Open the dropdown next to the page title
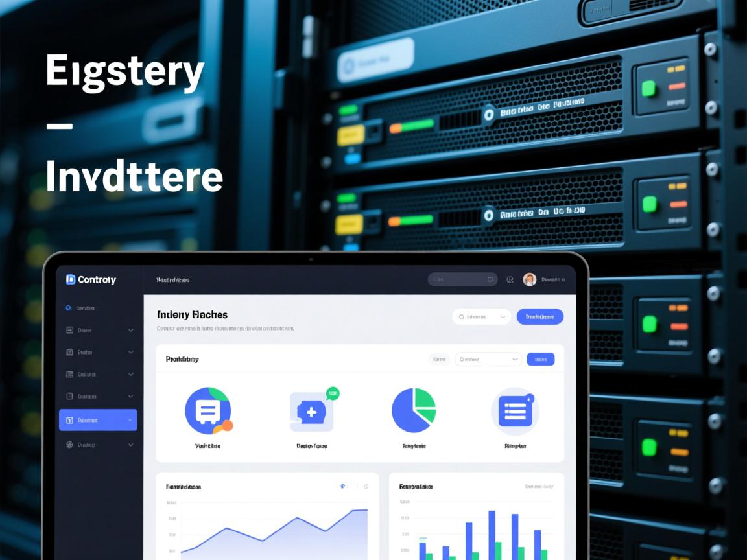 click(481, 317)
